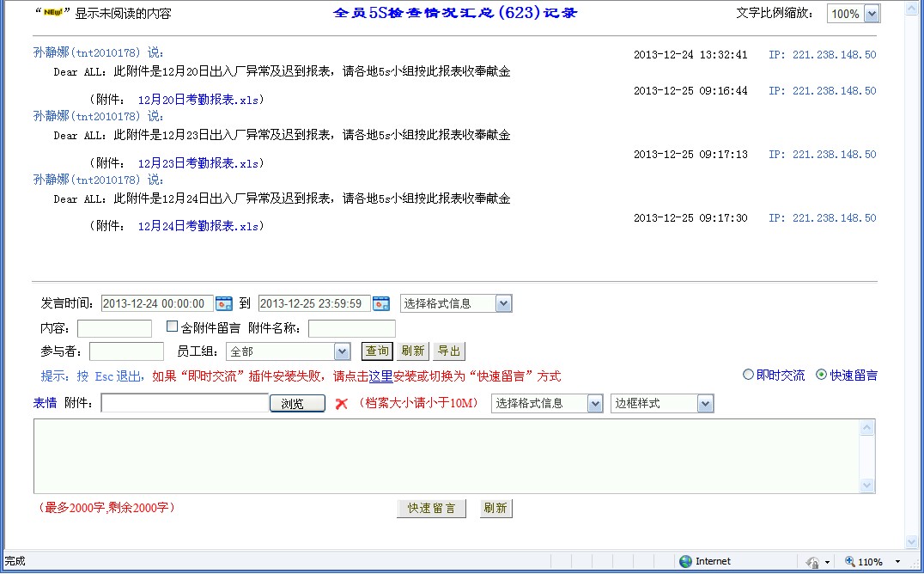
Task: Open the 边框样式 dropdown
Action: 705,404
